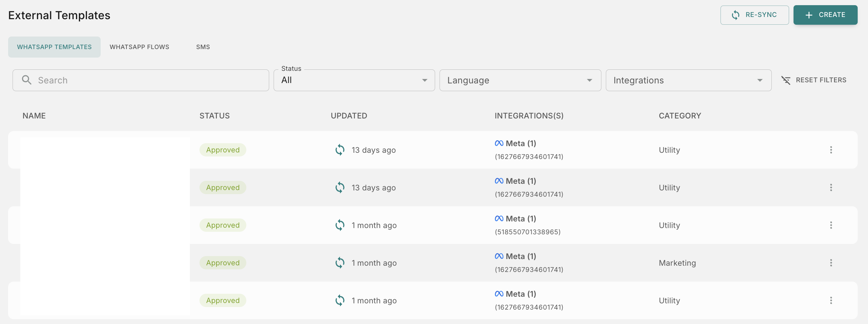The height and width of the screenshot is (324, 868).
Task: Click the three-dot menu in the second row
Action: [x=831, y=187]
